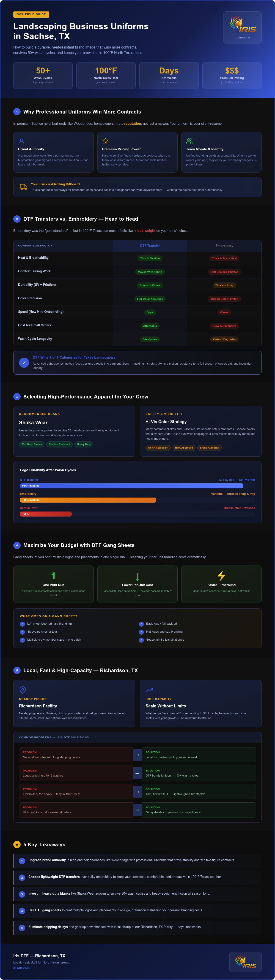Click the 50+ Wash Cycles stat card
Viewport: 275px width, 980px height.
[x=43, y=75]
